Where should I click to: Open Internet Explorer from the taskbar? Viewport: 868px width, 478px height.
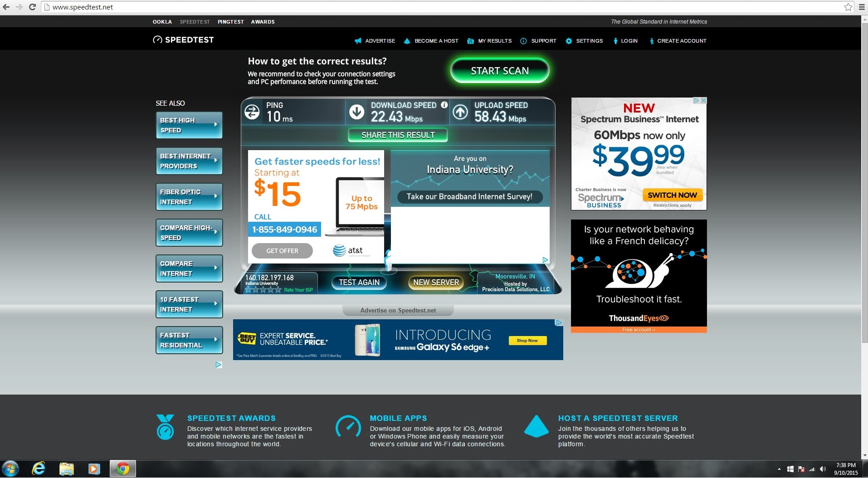(x=39, y=468)
